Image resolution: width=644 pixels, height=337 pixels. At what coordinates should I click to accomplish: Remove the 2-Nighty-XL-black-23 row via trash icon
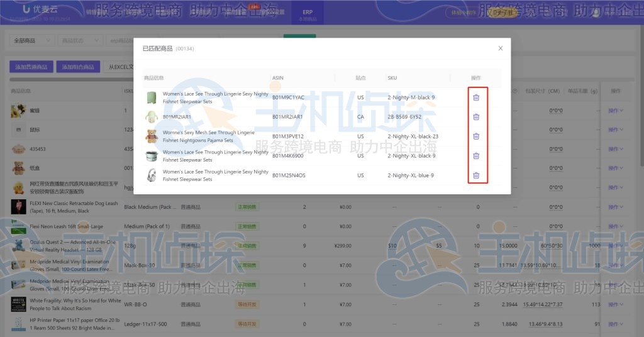tap(476, 136)
